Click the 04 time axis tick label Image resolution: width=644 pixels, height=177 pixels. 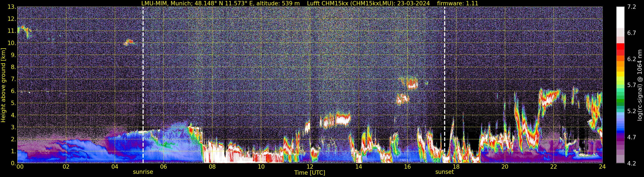tap(115, 167)
